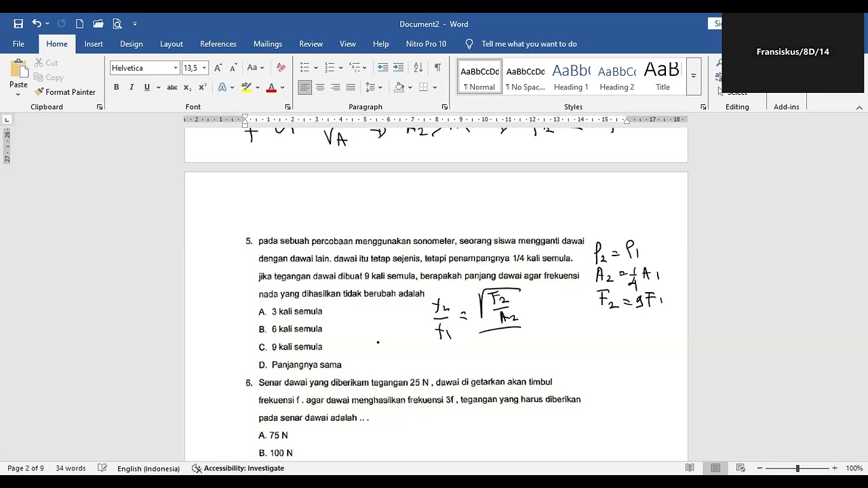Expand the line spacing dropdown
Screen dimensions: 868x488
(x=380, y=87)
